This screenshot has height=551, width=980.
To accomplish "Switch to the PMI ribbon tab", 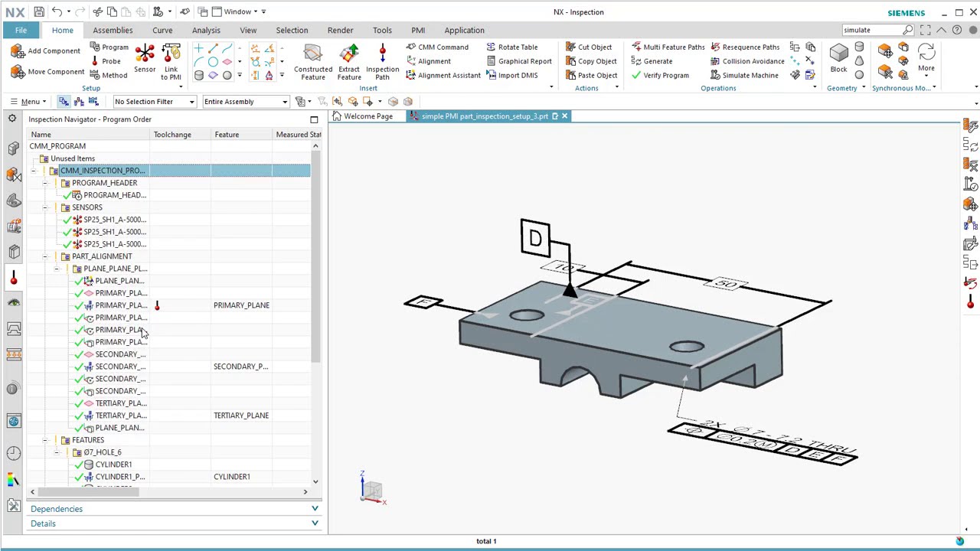I will click(x=418, y=30).
